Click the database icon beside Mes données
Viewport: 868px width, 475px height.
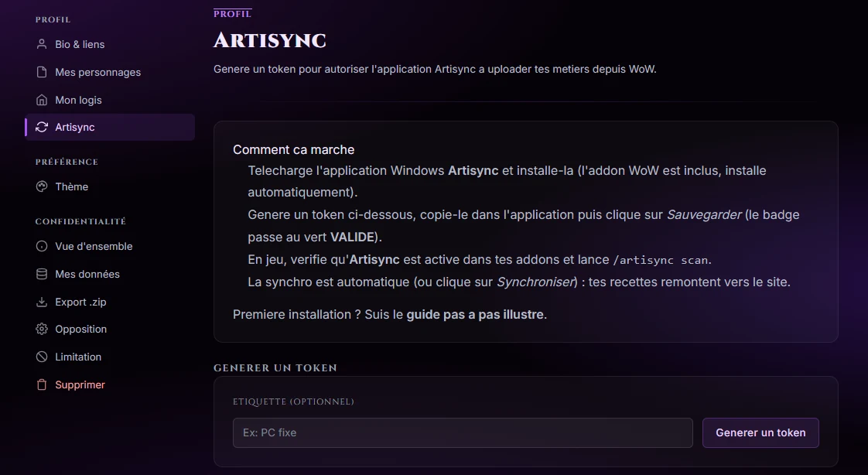click(x=42, y=274)
